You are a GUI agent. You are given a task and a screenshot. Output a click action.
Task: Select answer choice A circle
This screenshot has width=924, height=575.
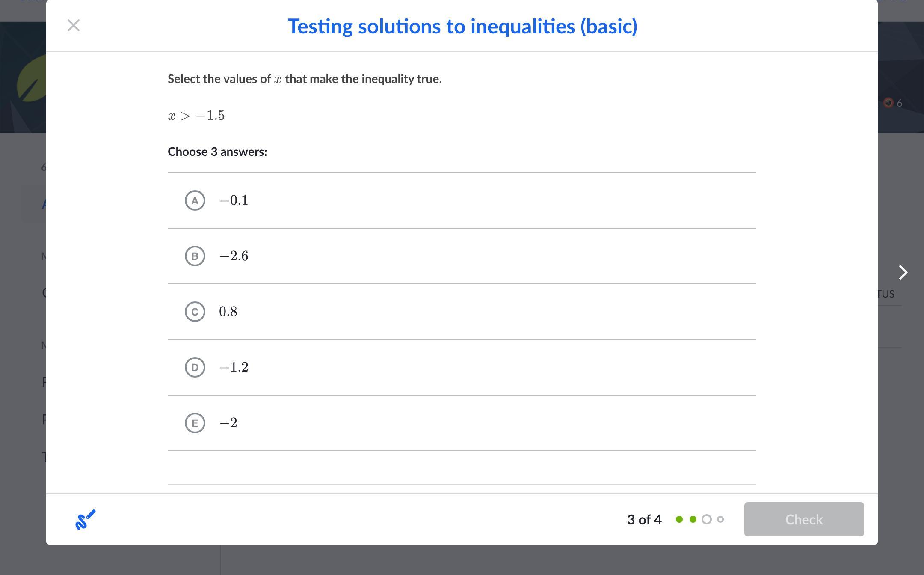[195, 200]
